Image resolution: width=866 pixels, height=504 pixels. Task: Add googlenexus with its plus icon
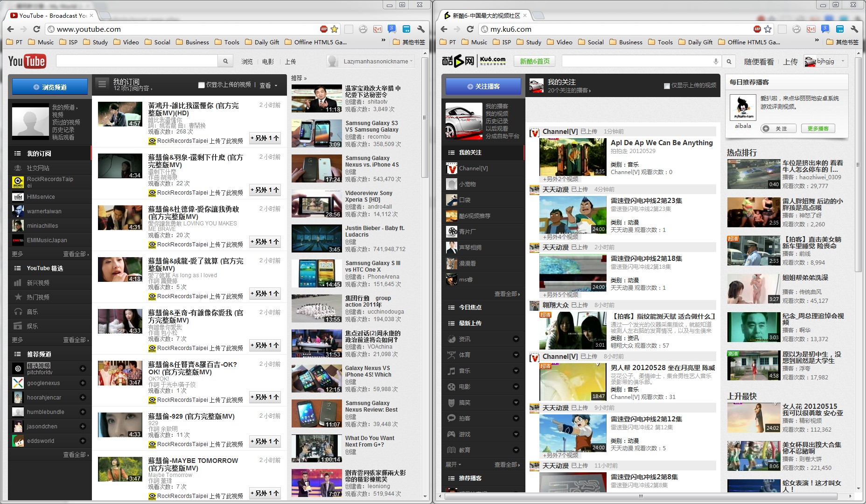83,383
